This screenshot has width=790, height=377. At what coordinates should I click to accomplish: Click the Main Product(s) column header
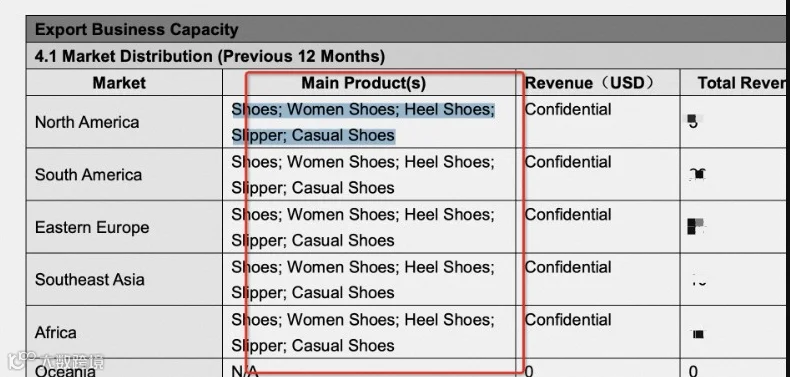coord(364,83)
